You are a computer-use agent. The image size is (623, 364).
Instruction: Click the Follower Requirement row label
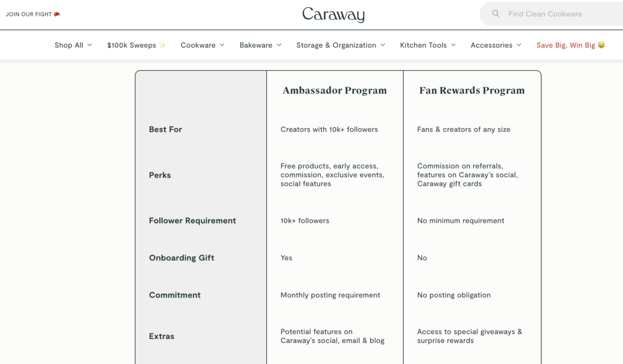193,221
